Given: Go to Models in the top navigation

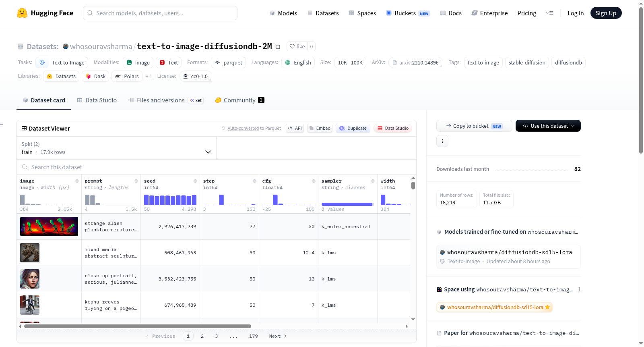Looking at the screenshot, I should click(283, 13).
